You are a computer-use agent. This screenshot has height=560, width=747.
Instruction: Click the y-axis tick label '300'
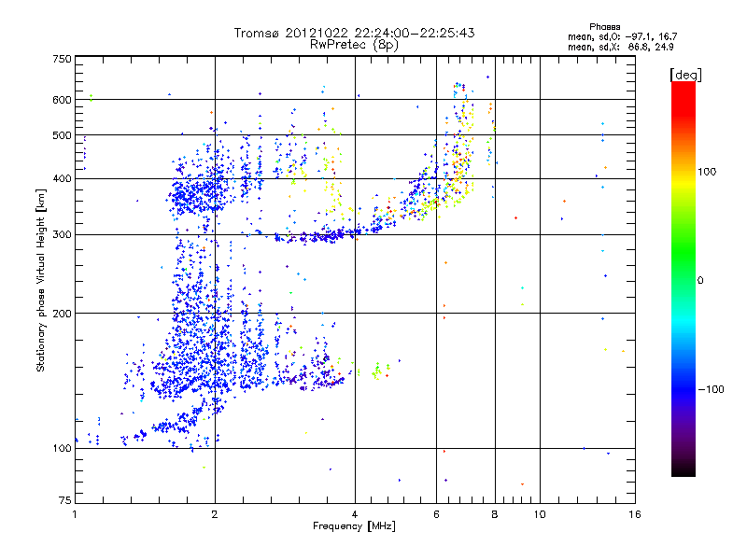pos(62,234)
